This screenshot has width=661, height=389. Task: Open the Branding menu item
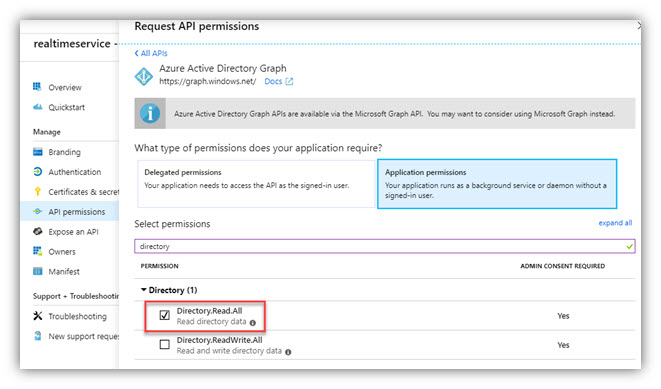(64, 152)
